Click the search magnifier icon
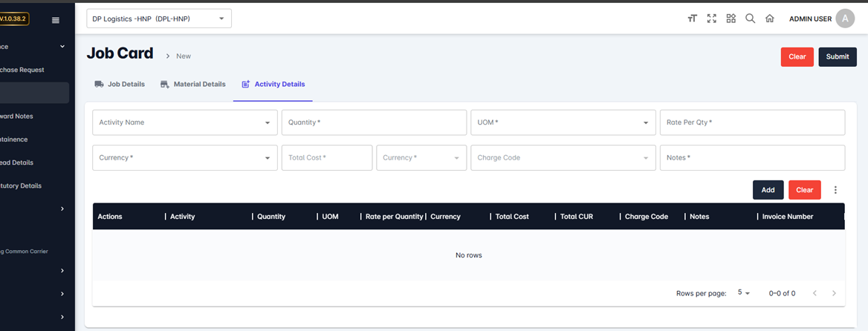Screen dimensions: 868x331 (x=750, y=19)
